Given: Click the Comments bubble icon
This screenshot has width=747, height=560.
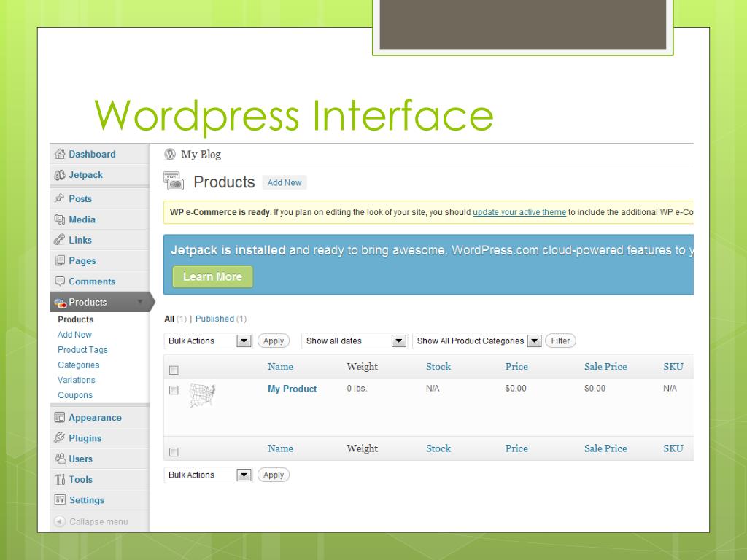Looking at the screenshot, I should [60, 281].
